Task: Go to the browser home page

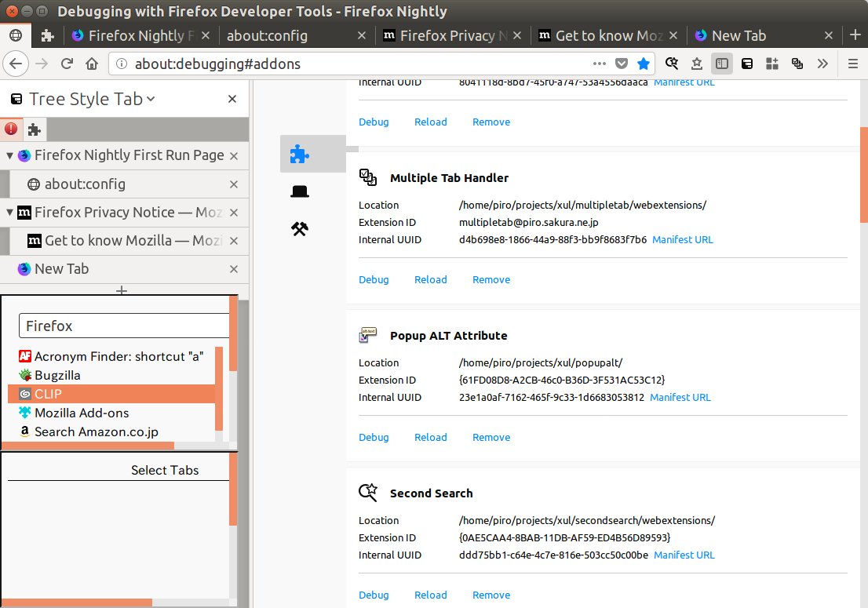Action: [x=92, y=64]
